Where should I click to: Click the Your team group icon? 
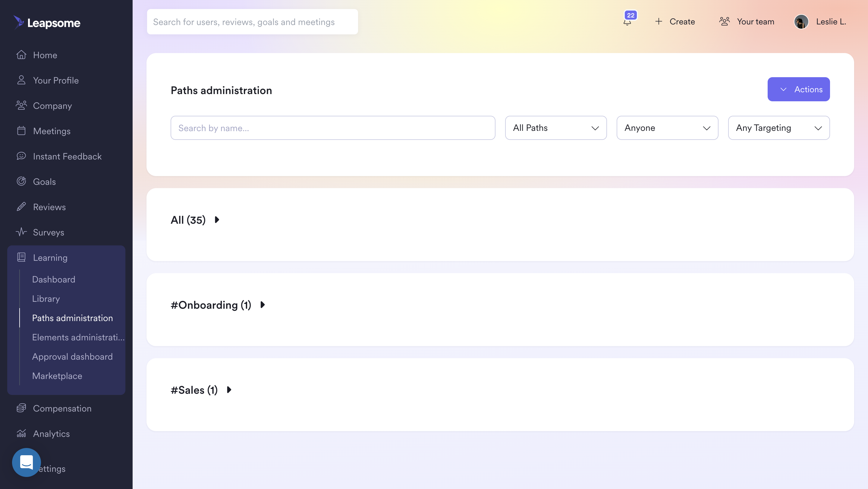click(725, 22)
